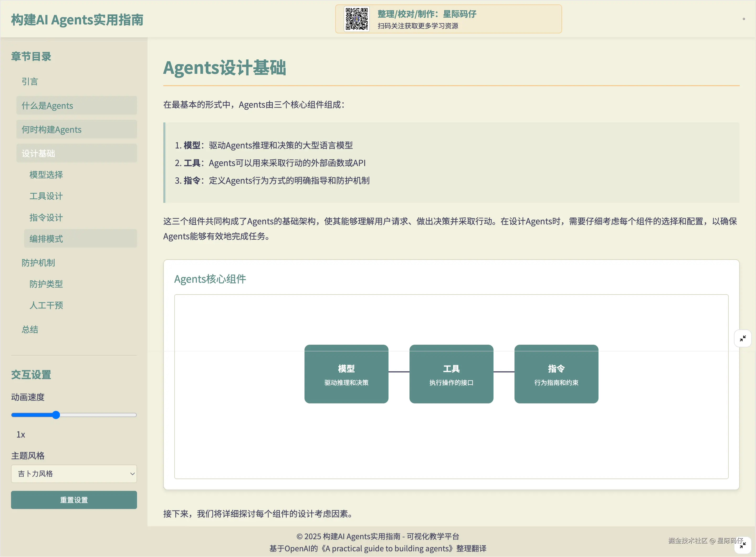Open 工具设计 subsection
756x557 pixels.
(x=46, y=196)
